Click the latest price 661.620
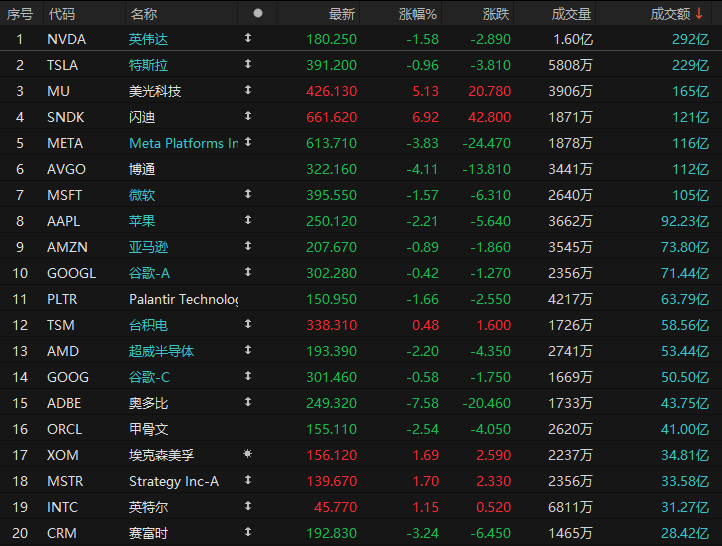This screenshot has width=722, height=546. (332, 117)
